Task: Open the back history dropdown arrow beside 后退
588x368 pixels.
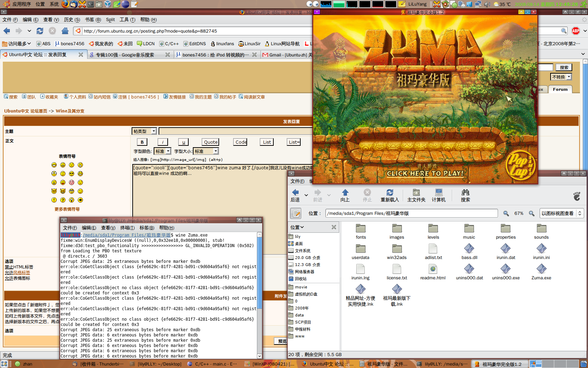Action: (x=306, y=195)
